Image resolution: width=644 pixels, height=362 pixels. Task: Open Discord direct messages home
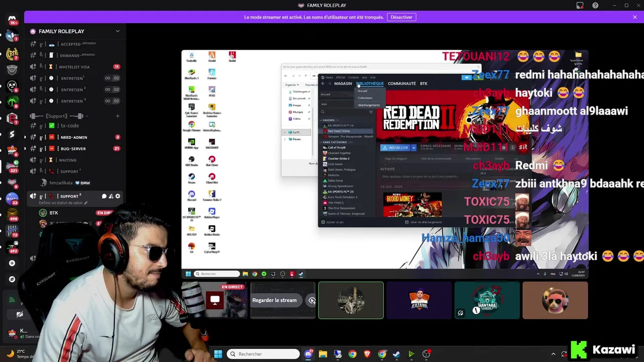coord(12,19)
